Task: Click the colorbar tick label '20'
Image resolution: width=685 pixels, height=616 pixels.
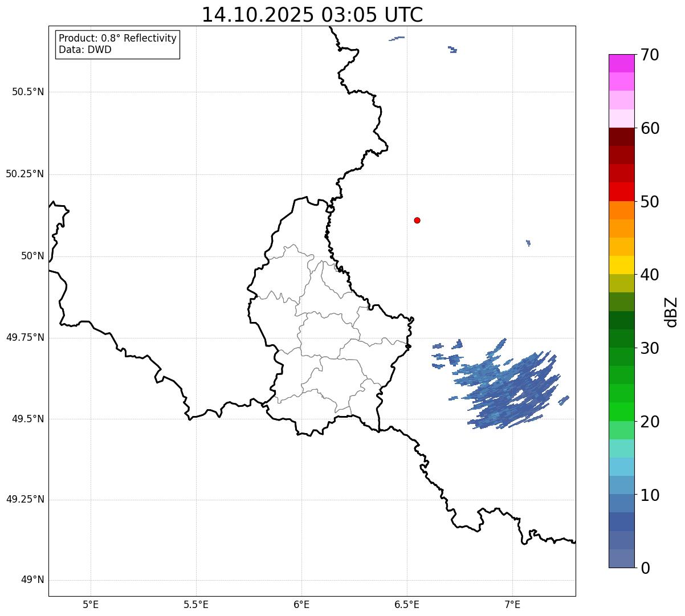Action: [x=649, y=422]
